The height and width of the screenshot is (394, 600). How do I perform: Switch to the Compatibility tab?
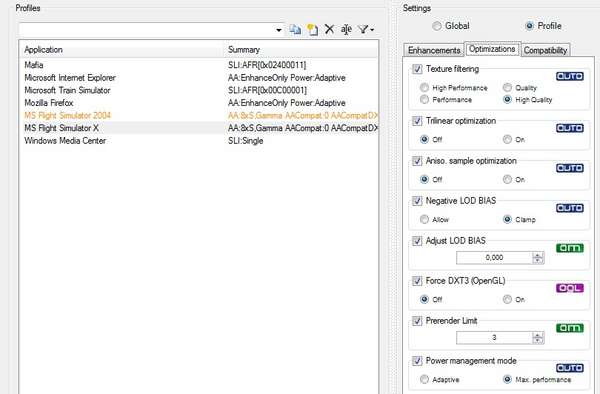pyautogui.click(x=545, y=50)
